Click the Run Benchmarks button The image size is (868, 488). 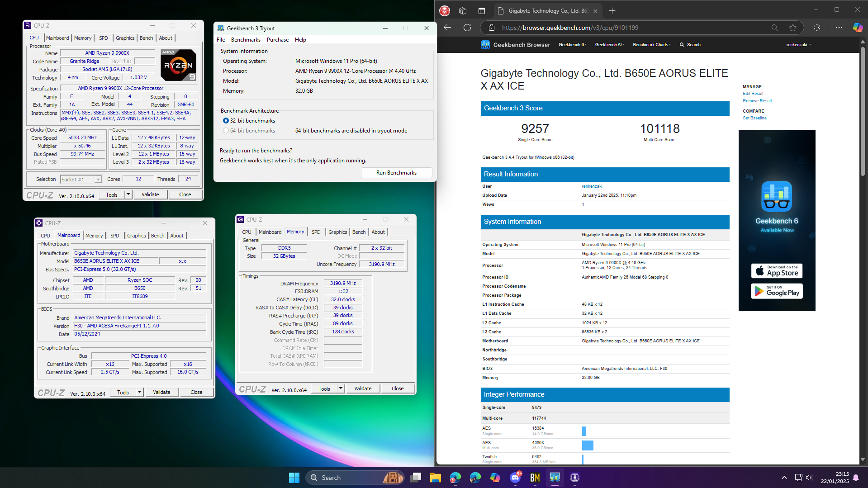pyautogui.click(x=396, y=173)
